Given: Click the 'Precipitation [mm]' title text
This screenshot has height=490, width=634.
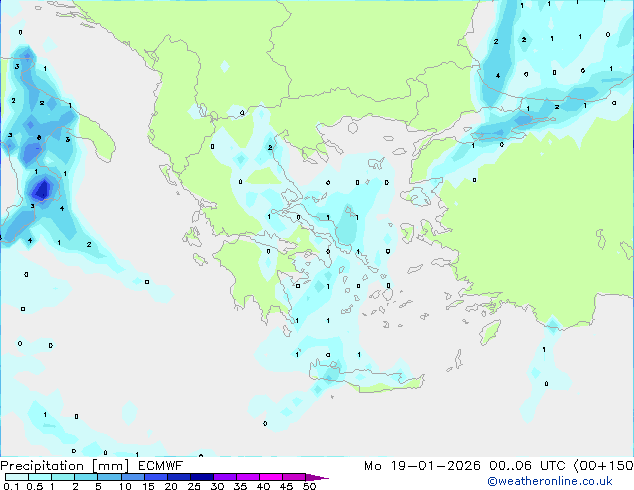Looking at the screenshot, I should (65, 466).
